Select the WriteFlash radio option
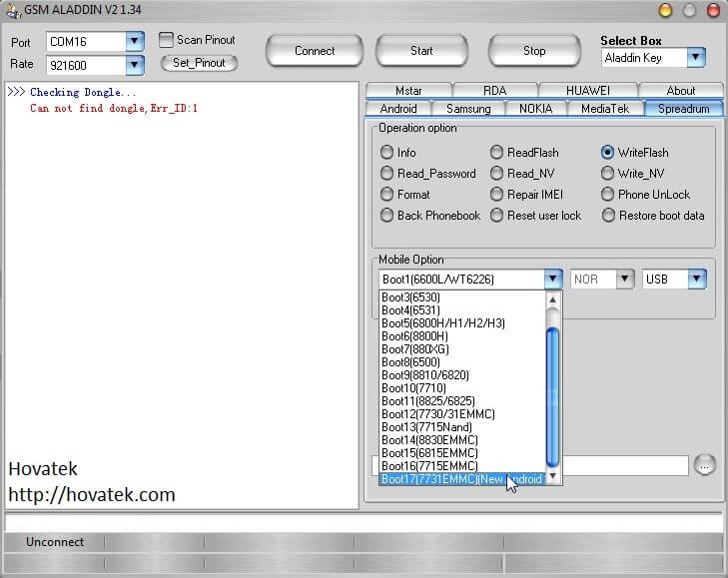Viewport: 728px width, 578px height. pos(608,153)
